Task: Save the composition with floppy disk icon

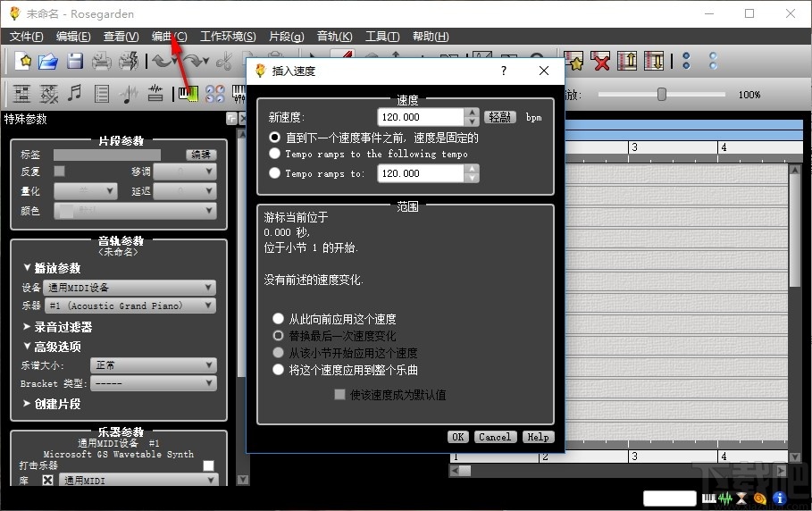Action: (x=75, y=61)
